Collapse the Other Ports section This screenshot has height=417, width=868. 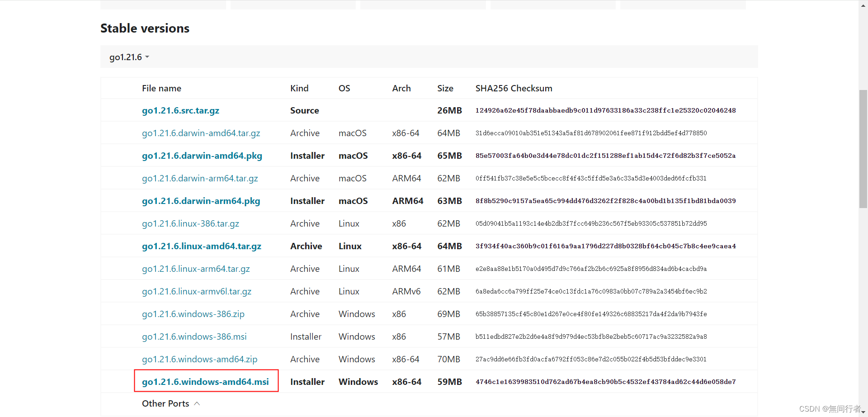[171, 403]
